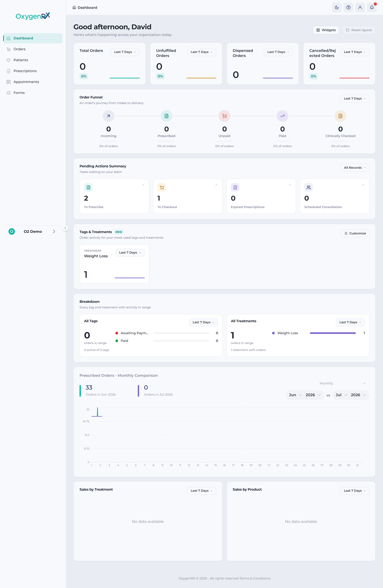Open Forms in the sidebar
This screenshot has height=588, width=383.
click(x=33, y=93)
